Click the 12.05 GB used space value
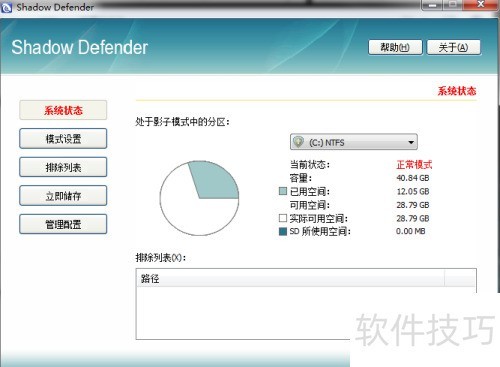 [413, 191]
